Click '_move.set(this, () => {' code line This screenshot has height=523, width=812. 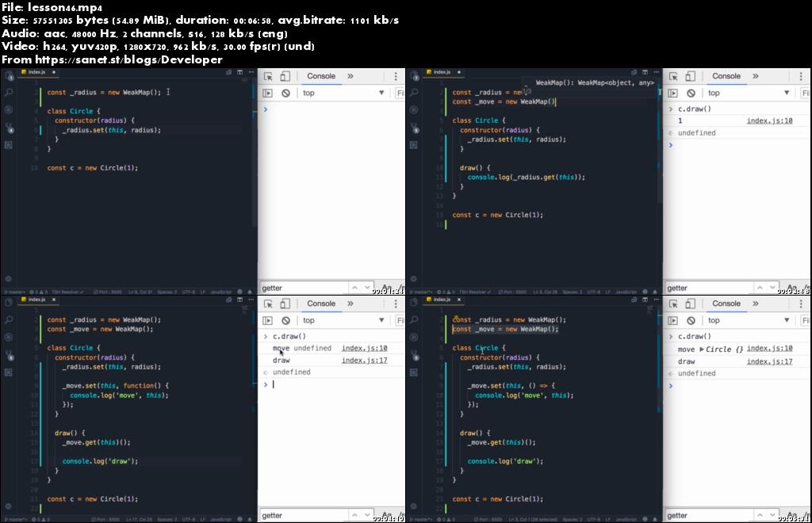(x=511, y=385)
